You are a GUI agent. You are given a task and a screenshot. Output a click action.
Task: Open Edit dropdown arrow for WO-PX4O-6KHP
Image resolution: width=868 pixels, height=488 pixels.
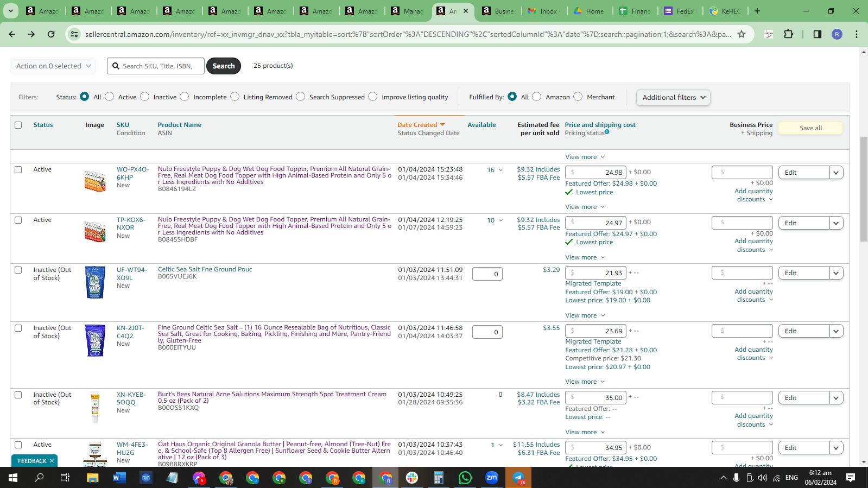coord(837,173)
